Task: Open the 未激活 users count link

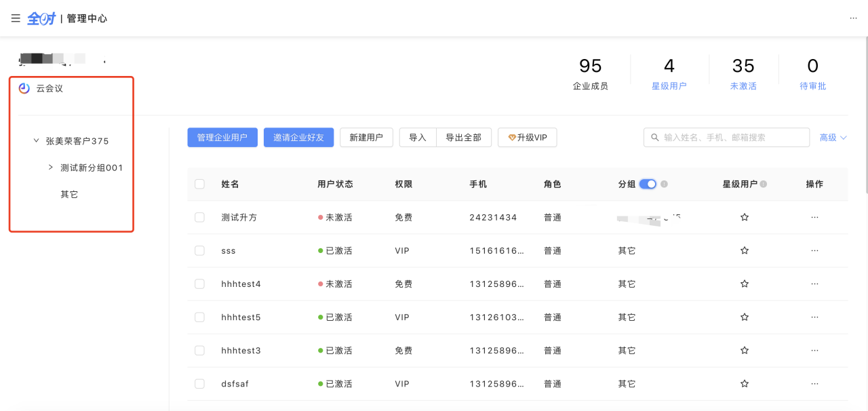Action: (x=743, y=86)
